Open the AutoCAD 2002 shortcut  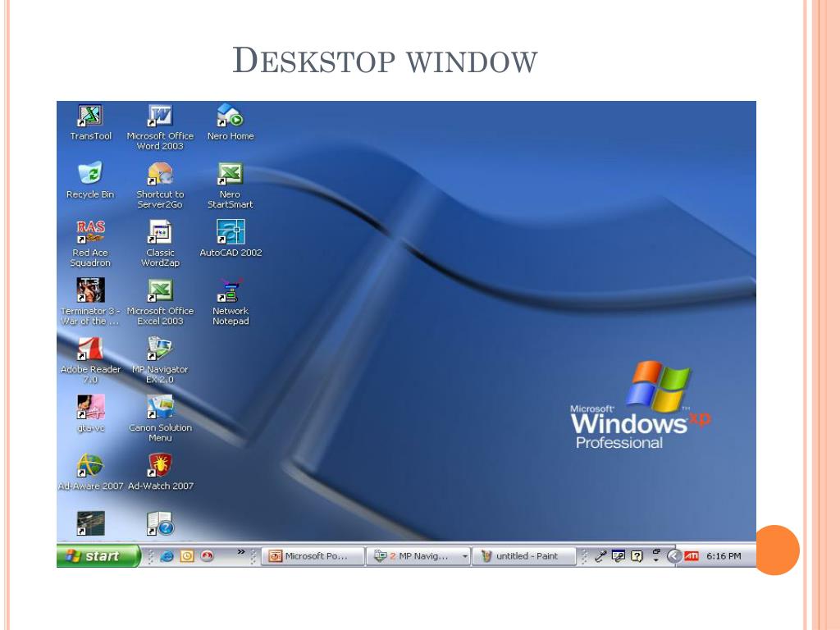pyautogui.click(x=231, y=239)
